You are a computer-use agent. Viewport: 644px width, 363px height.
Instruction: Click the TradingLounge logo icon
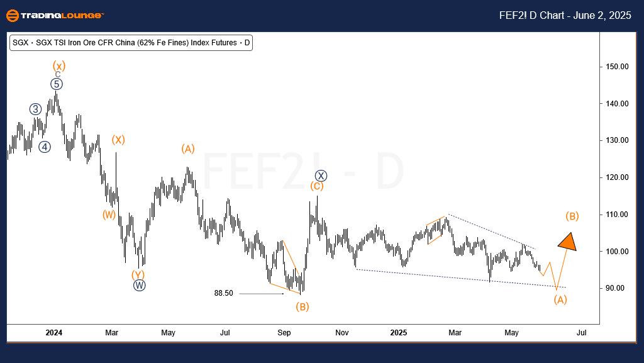[x=12, y=15]
